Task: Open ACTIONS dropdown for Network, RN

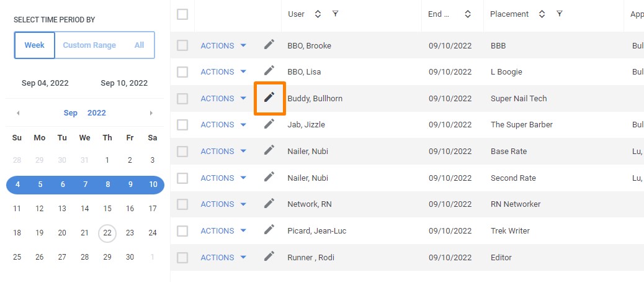Action: (x=223, y=204)
